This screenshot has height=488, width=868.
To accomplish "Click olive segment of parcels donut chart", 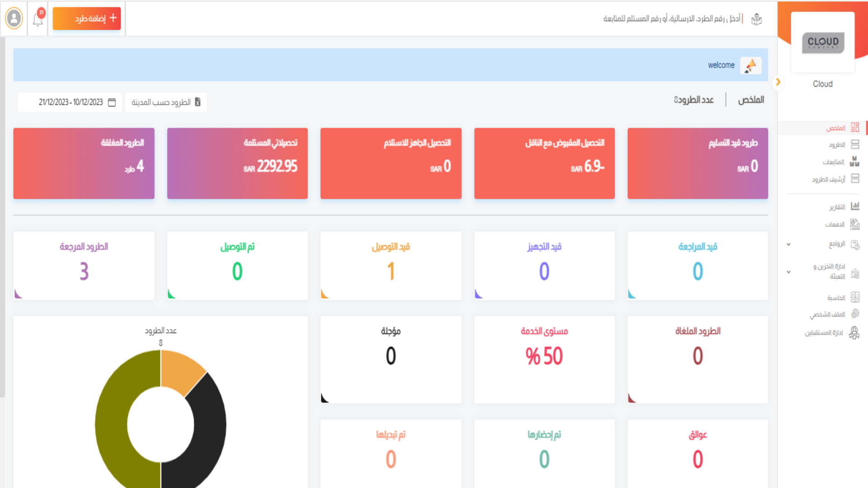I will pos(111,425).
